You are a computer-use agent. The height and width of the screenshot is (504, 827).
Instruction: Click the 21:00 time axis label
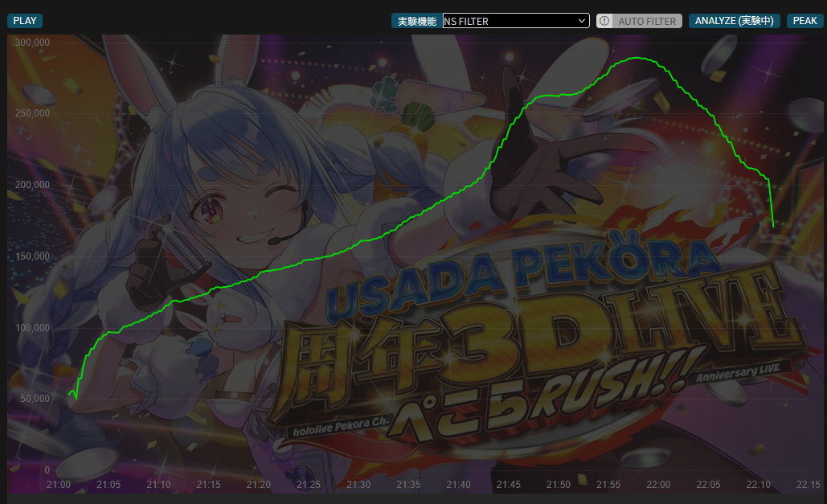tap(59, 485)
